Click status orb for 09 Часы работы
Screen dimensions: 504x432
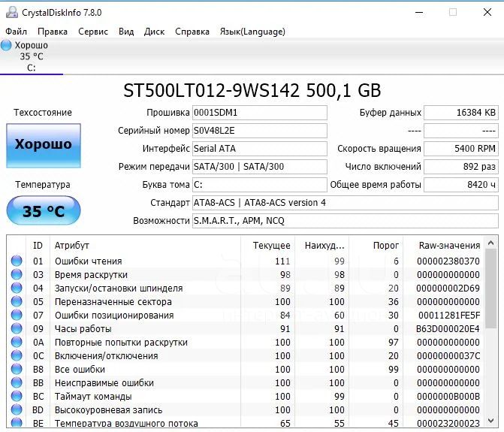click(x=17, y=328)
